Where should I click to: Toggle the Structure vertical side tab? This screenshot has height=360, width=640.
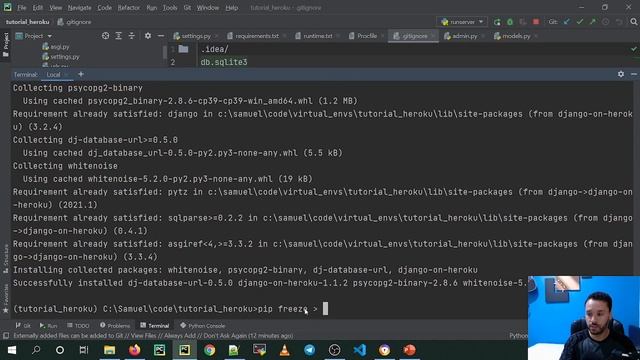click(x=6, y=258)
